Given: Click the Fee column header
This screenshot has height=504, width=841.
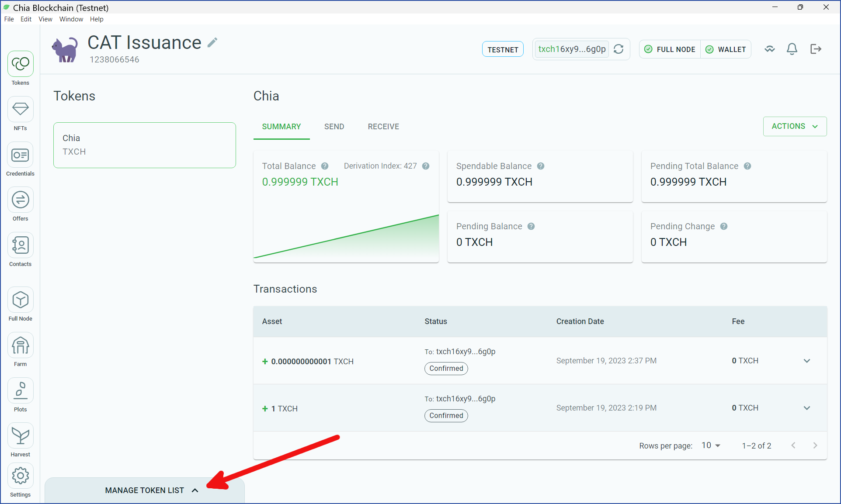Looking at the screenshot, I should pyautogui.click(x=738, y=321).
